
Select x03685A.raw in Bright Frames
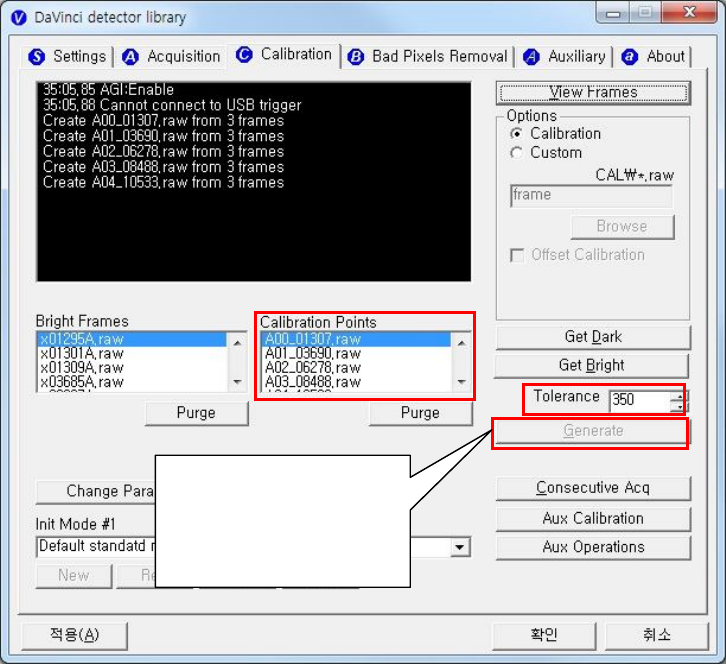[132, 382]
